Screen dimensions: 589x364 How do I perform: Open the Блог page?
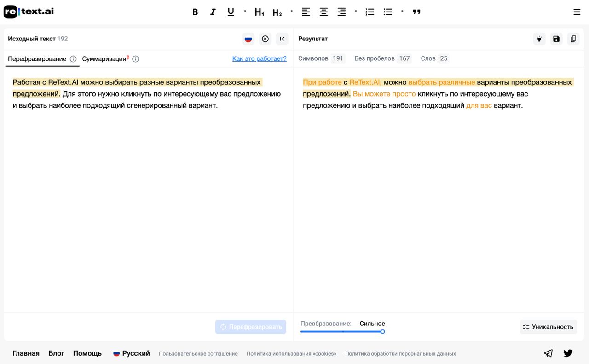(56, 353)
